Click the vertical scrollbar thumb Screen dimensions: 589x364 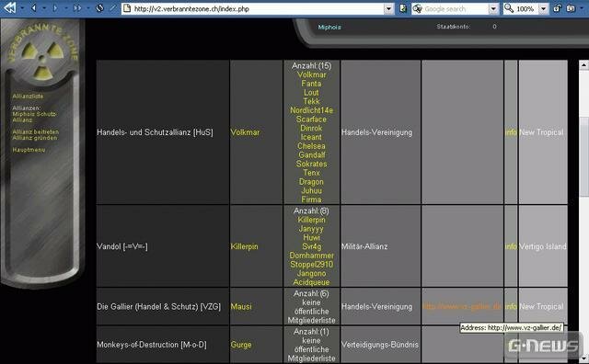[x=583, y=156]
